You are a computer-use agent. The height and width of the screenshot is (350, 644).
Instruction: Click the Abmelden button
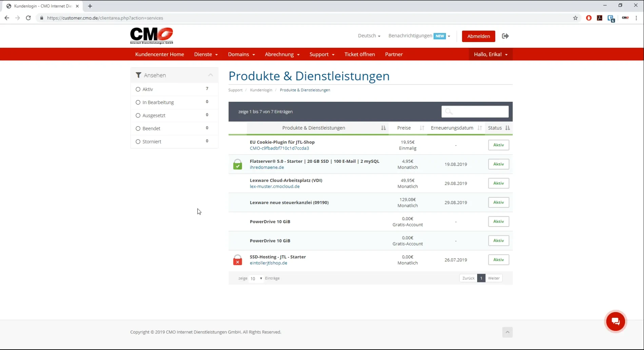coord(479,36)
